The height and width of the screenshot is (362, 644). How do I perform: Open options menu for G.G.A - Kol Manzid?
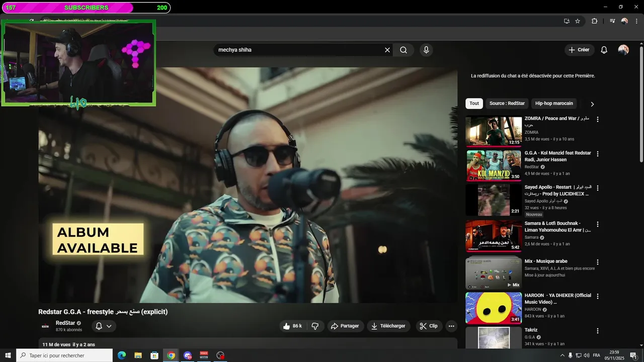(x=598, y=154)
